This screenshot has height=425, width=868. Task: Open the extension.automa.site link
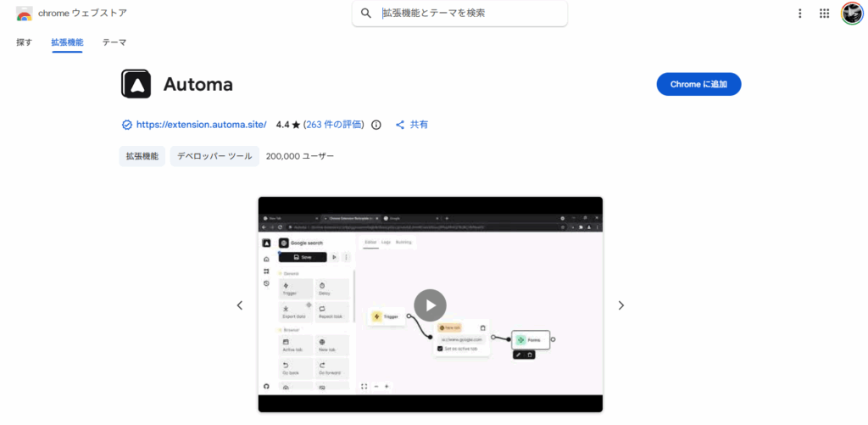coord(201,125)
